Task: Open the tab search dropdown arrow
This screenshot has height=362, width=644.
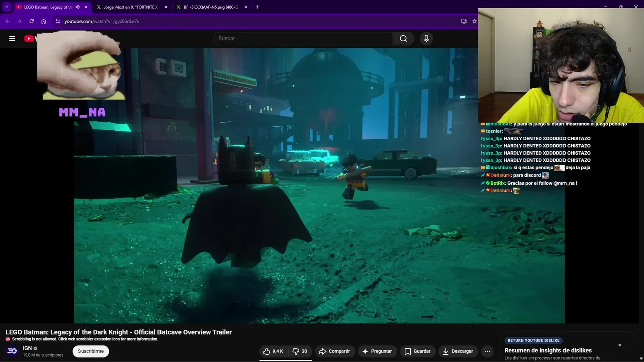Action: pyautogui.click(x=7, y=7)
